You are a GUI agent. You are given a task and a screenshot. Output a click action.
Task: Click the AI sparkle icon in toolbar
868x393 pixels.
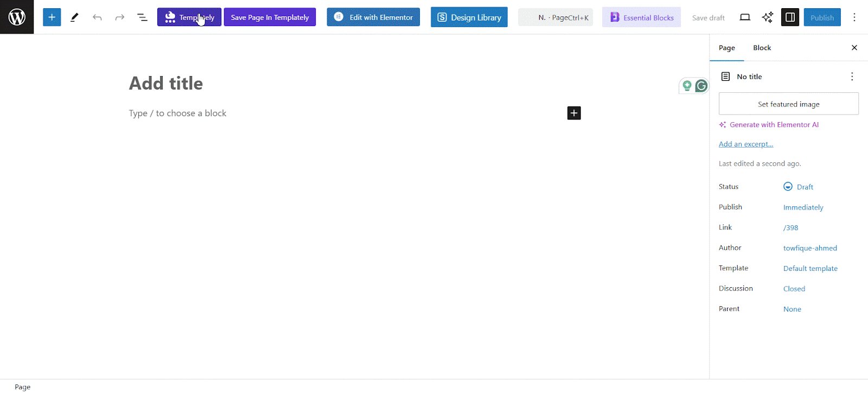(768, 17)
